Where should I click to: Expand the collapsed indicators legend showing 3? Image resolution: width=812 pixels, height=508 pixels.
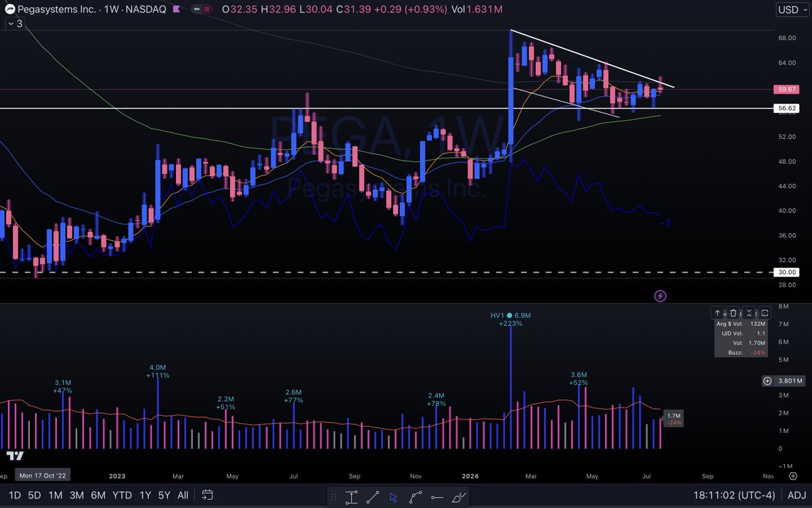[15, 24]
